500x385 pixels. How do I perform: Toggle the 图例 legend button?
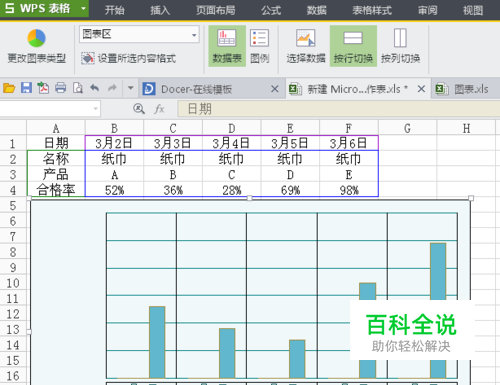pos(260,46)
